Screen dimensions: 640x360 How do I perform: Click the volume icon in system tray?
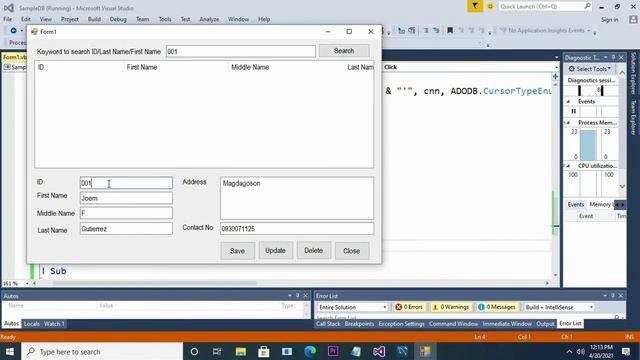580,351
